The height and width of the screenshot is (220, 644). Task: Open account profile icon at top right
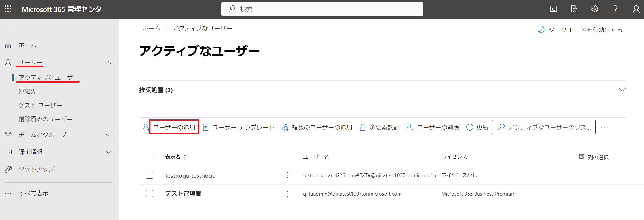636,9
